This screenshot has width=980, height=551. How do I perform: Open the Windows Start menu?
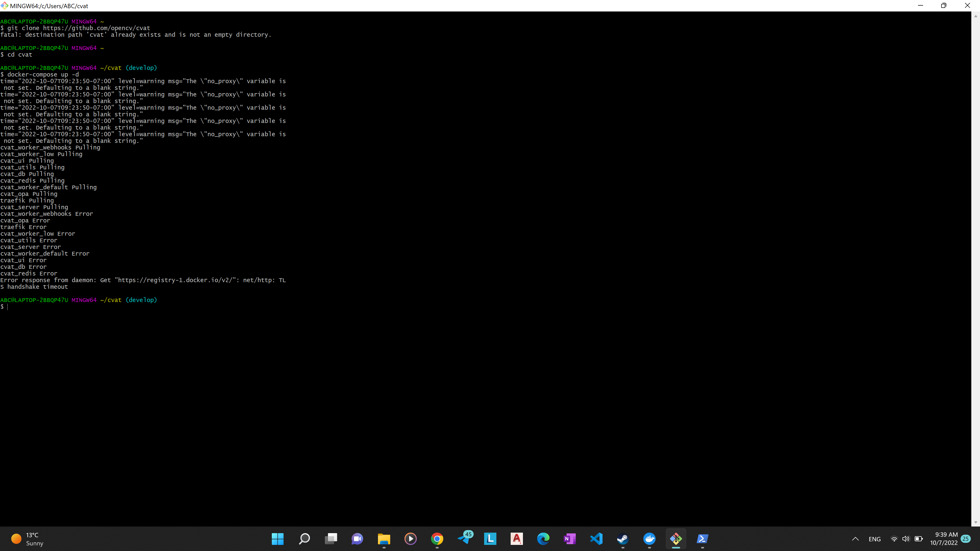[278, 539]
